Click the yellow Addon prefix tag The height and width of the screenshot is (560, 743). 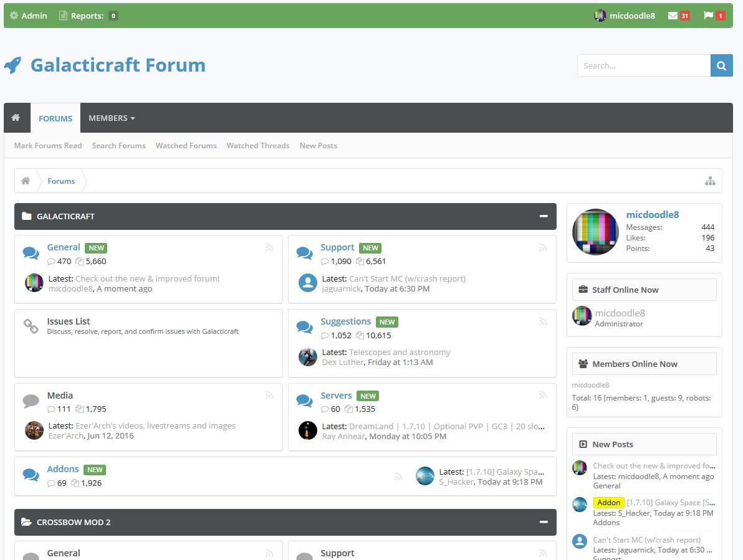[608, 502]
